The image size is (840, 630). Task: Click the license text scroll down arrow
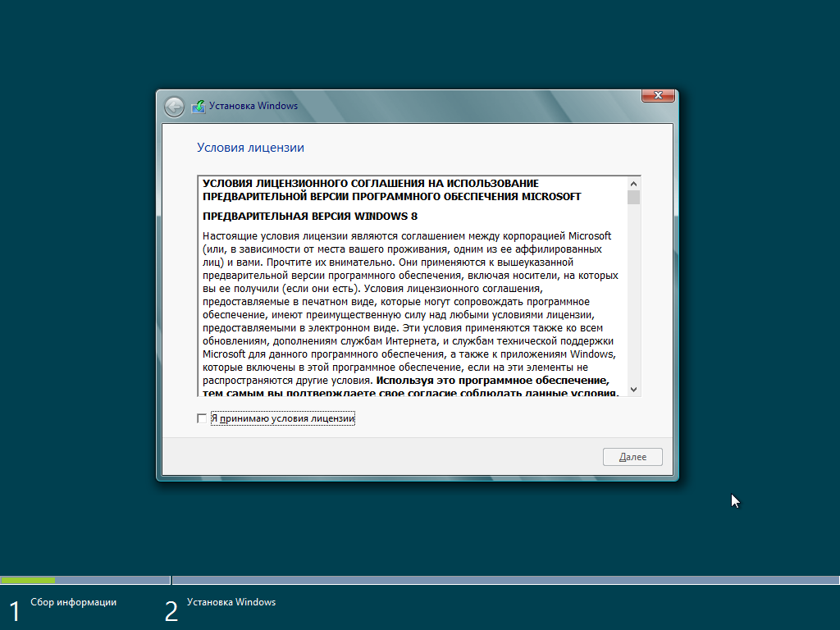(x=634, y=390)
